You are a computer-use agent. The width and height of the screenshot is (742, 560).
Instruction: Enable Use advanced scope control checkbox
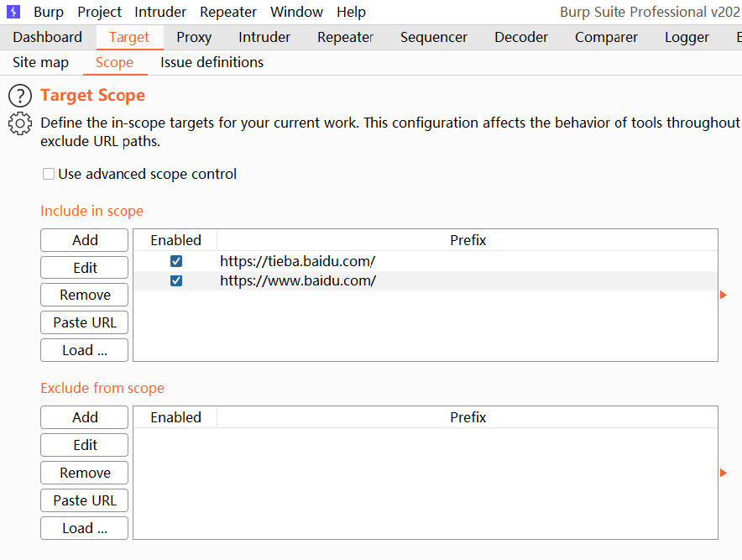[x=49, y=174]
